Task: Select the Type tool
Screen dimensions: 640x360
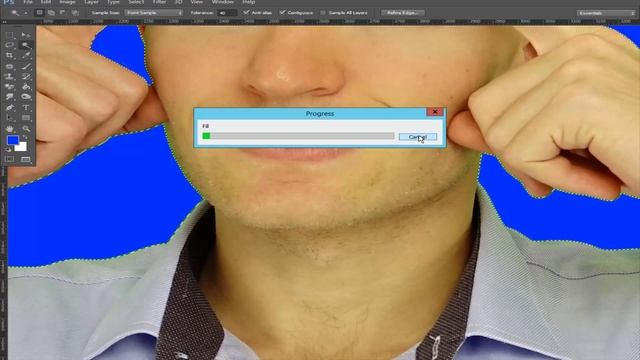Action: pyautogui.click(x=26, y=107)
